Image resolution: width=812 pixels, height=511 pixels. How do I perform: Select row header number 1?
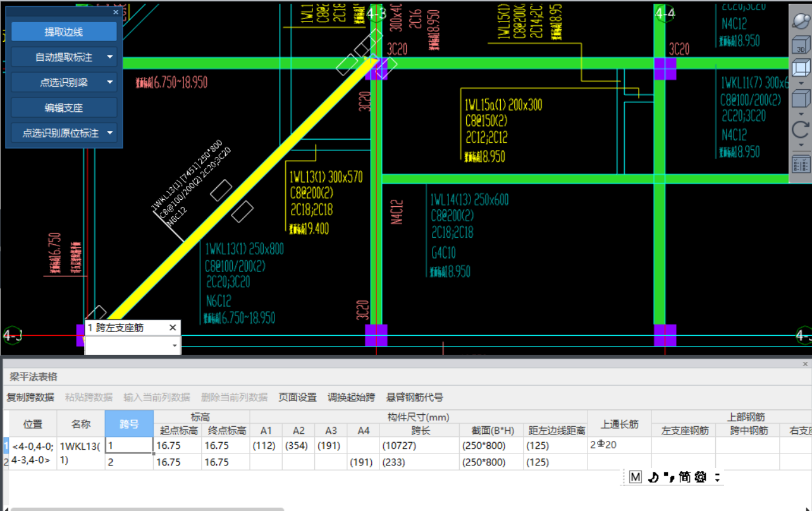coord(5,445)
